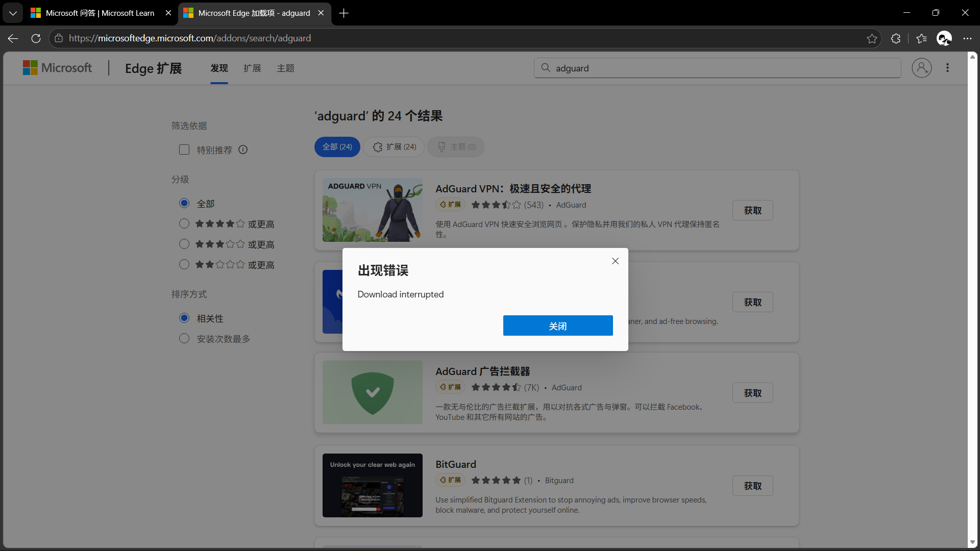
Task: Open the favorites list icon
Action: pyautogui.click(x=921, y=38)
